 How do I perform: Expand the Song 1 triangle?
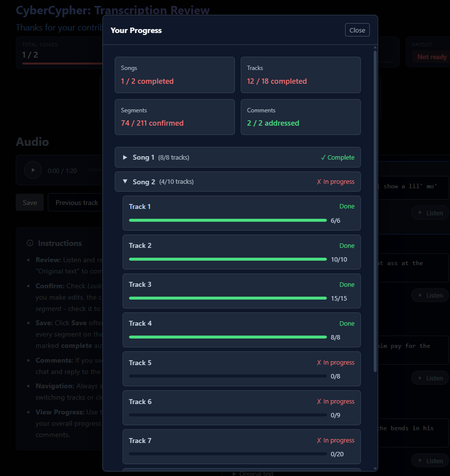point(125,157)
